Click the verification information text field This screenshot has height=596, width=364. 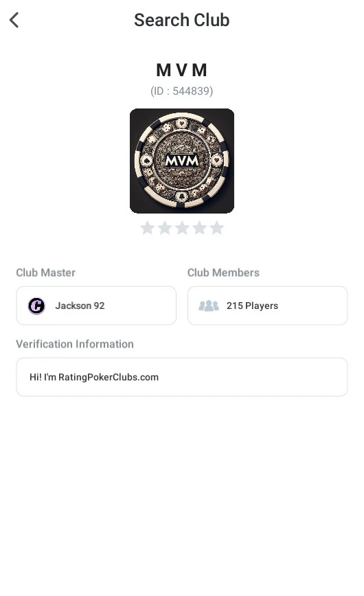pyautogui.click(x=182, y=377)
